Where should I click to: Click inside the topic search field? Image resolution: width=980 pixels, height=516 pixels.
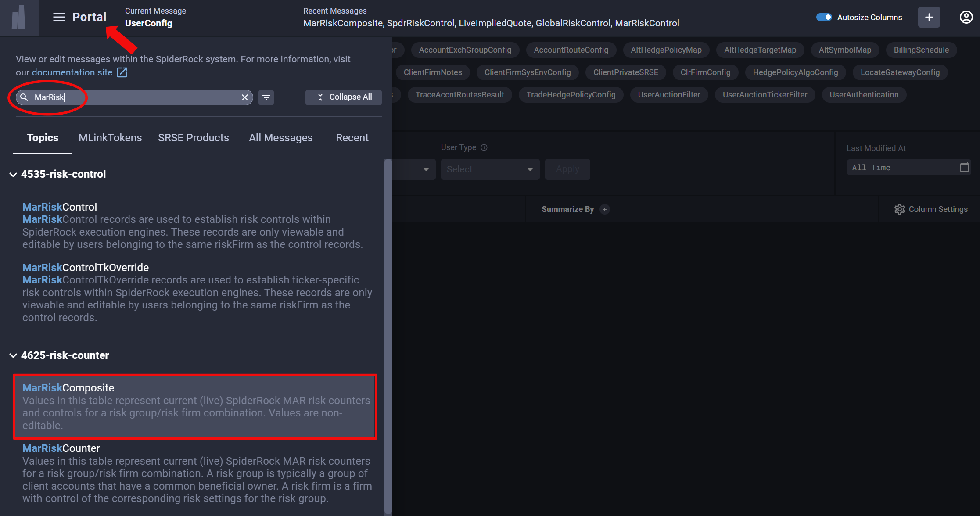click(x=132, y=97)
